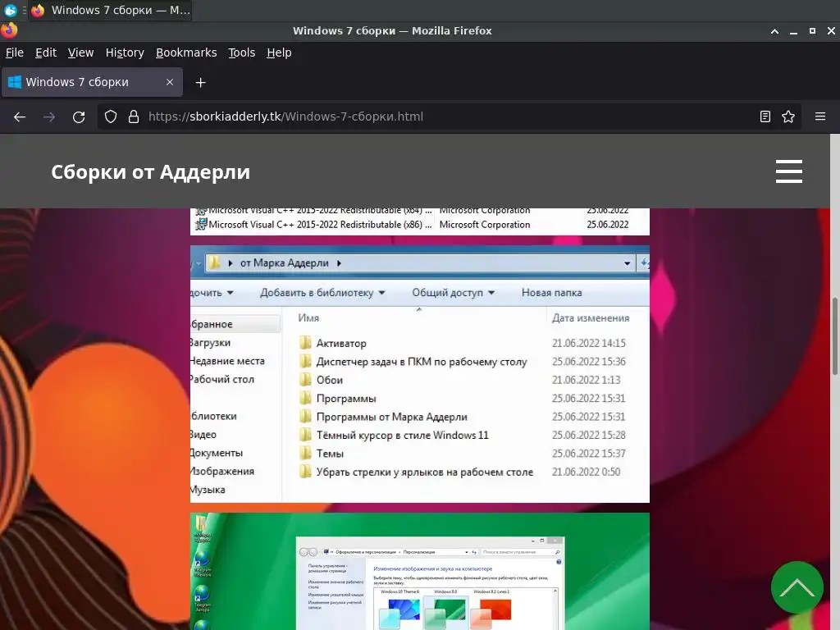This screenshot has width=840, height=630.
Task: Open the site's hamburger navigation menu
Action: 788,171
